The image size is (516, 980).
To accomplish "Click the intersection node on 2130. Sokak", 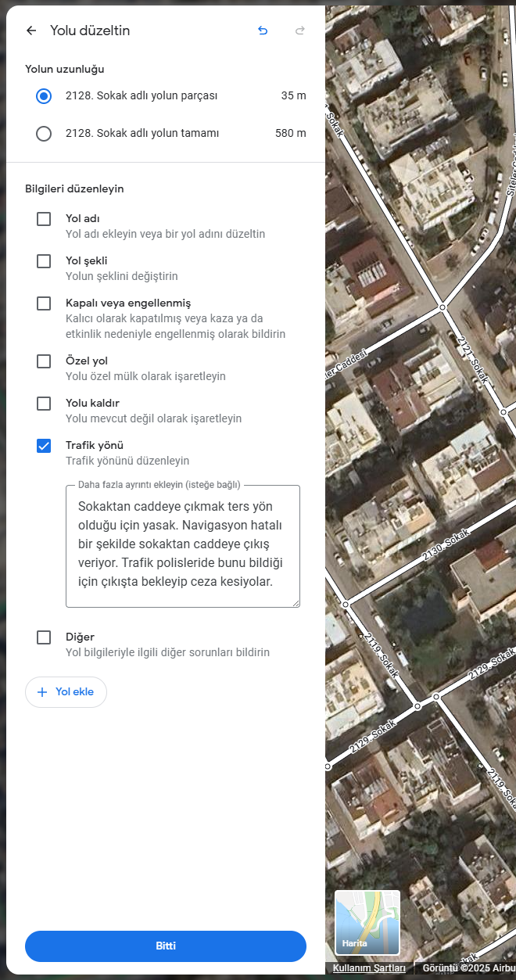I will [346, 604].
